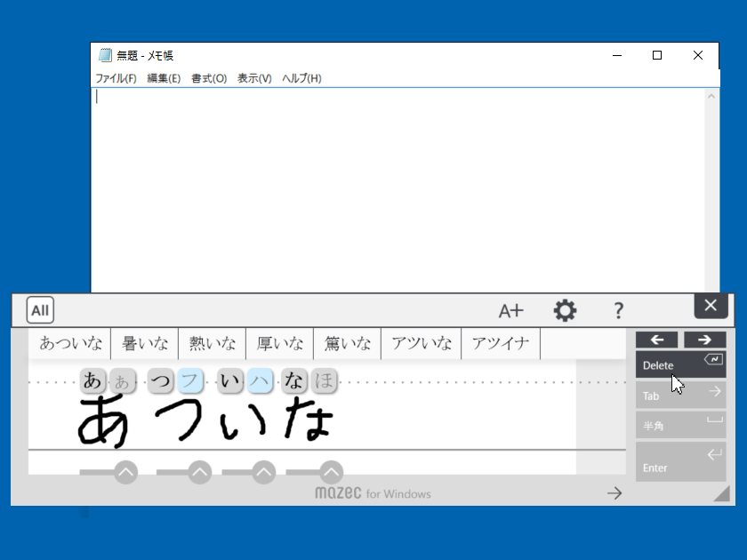Move cursor right with right arrow key

[x=704, y=340]
